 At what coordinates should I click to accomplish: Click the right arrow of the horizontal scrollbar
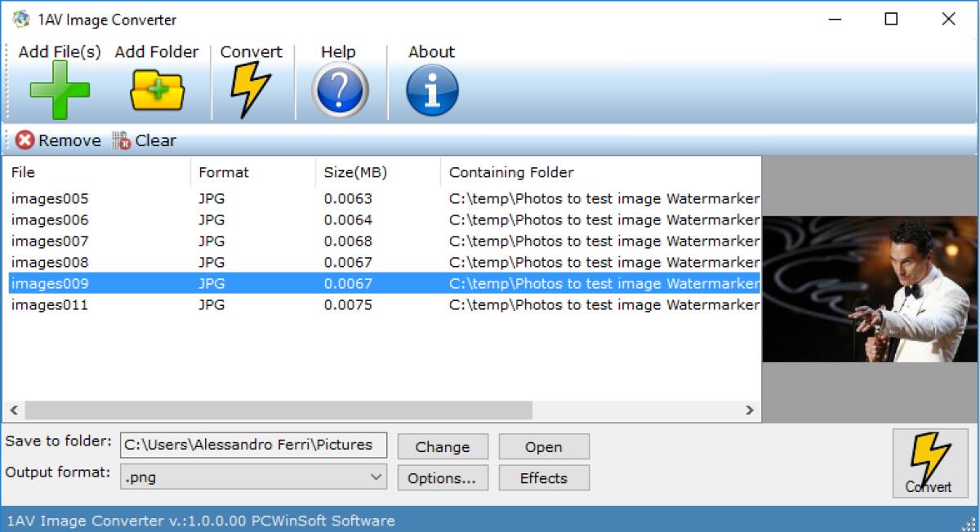point(750,410)
